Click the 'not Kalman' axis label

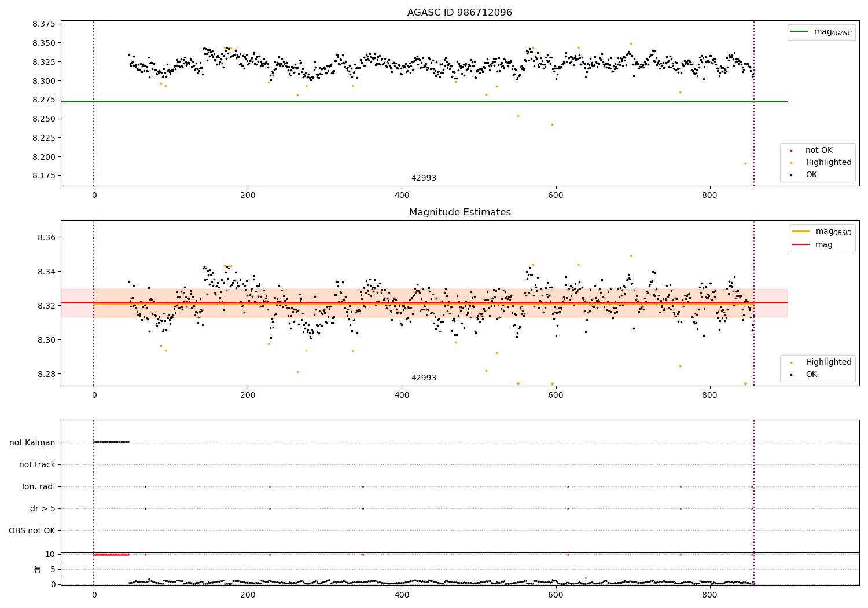32,442
